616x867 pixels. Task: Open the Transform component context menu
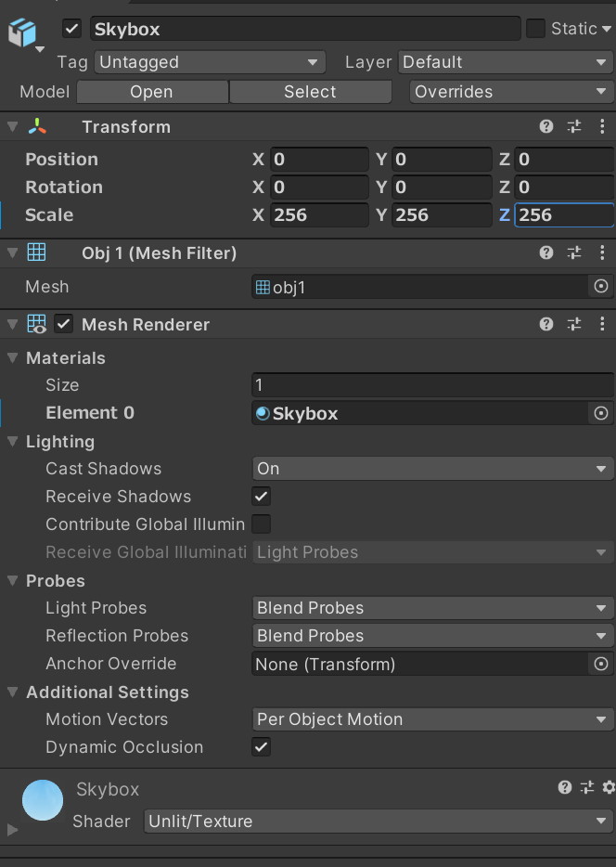click(603, 126)
